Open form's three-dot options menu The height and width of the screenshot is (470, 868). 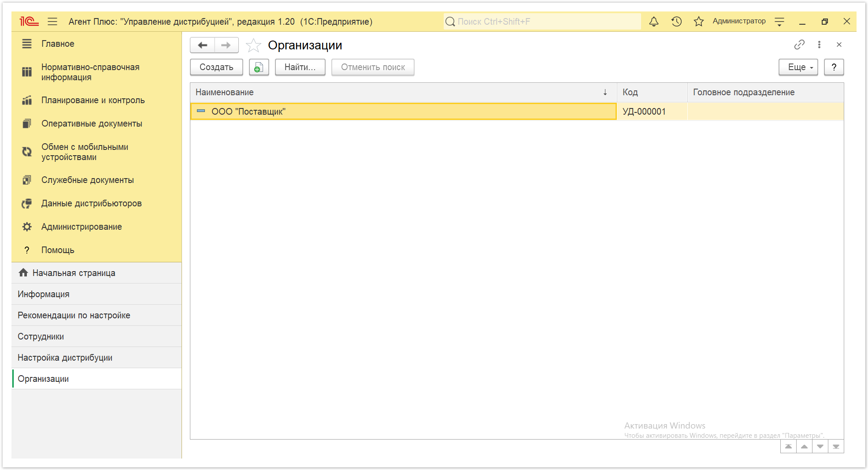(x=819, y=45)
